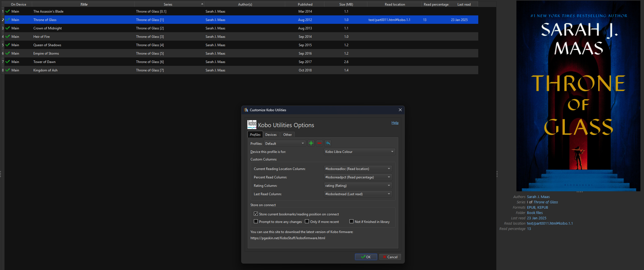Click splitter handle at left window edge
Viewport: 644px width, 270px height.
(1, 174)
